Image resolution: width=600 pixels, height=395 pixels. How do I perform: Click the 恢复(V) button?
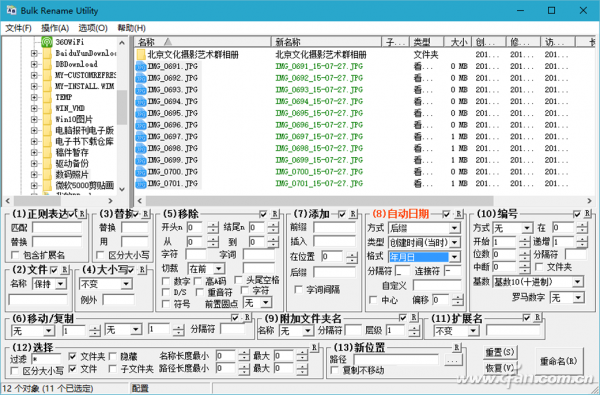(x=500, y=368)
